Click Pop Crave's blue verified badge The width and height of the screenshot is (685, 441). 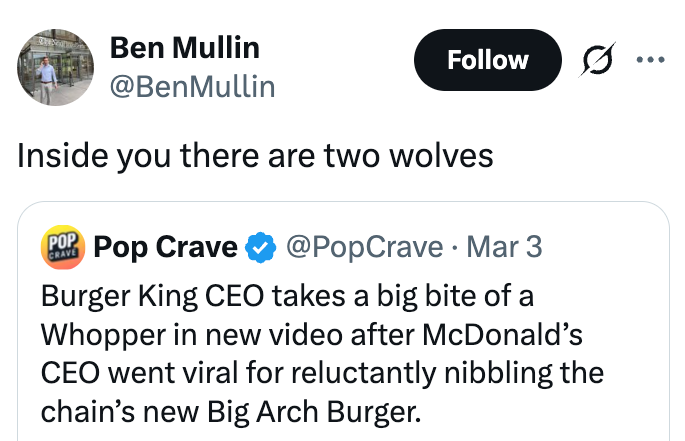pos(261,246)
